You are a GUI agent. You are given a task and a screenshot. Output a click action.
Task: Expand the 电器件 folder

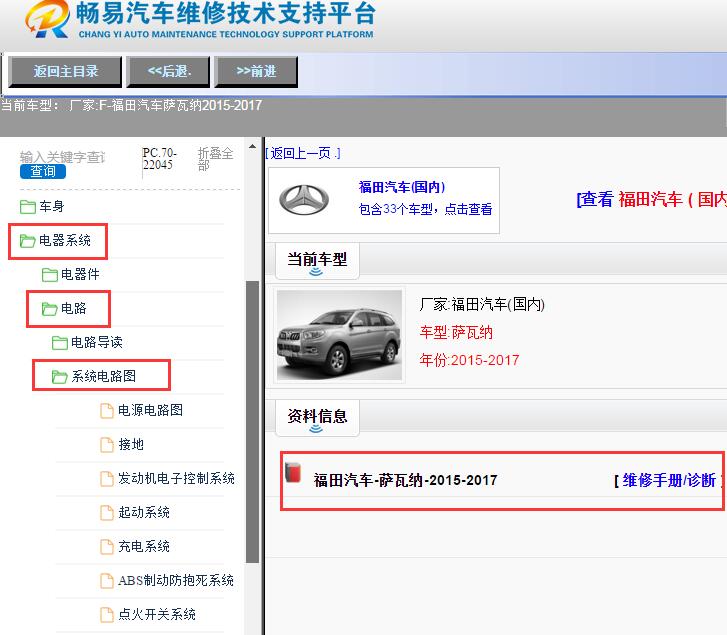[x=80, y=274]
